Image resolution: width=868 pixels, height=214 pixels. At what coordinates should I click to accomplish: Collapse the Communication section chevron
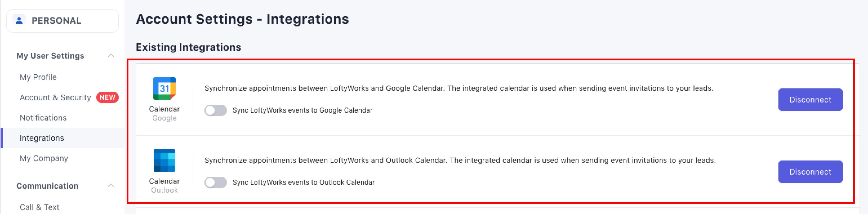tap(111, 186)
